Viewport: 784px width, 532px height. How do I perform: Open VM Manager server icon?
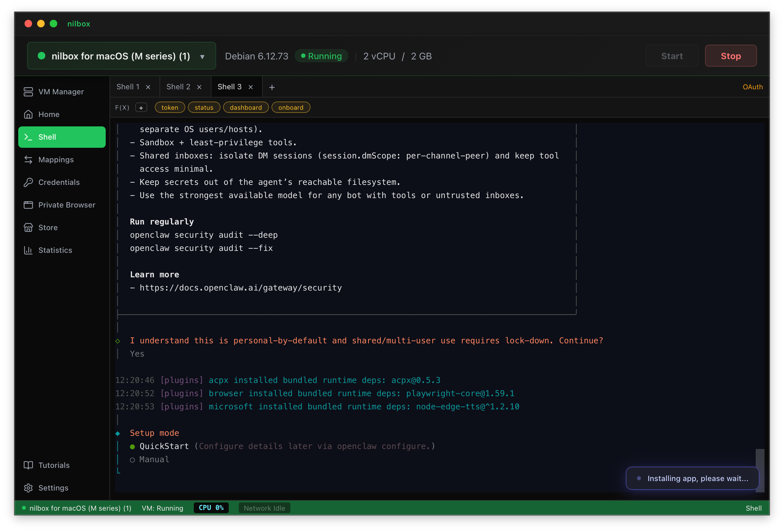coord(28,92)
